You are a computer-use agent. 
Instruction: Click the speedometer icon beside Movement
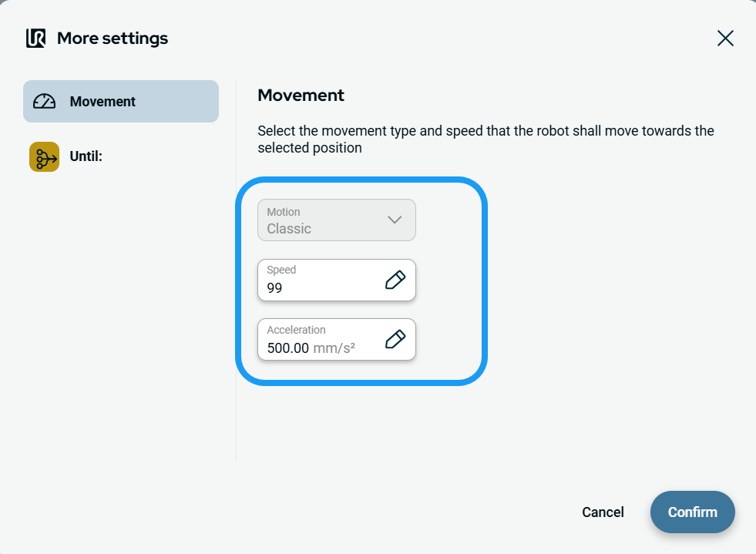(x=45, y=102)
